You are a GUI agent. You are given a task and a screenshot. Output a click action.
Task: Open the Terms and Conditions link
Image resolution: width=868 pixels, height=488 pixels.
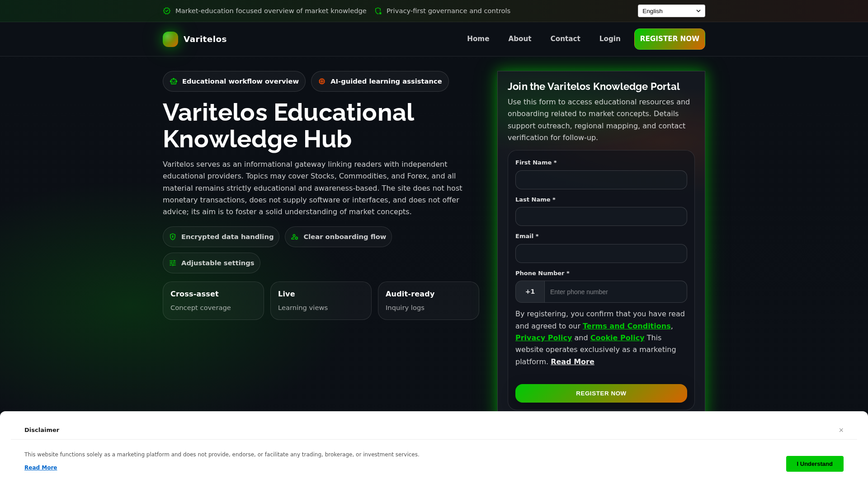(x=627, y=326)
